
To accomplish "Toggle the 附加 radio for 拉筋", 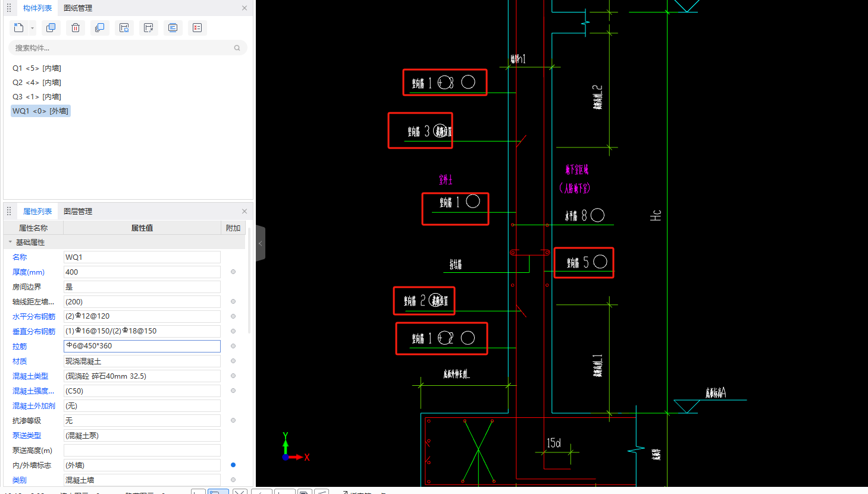I will (x=233, y=346).
